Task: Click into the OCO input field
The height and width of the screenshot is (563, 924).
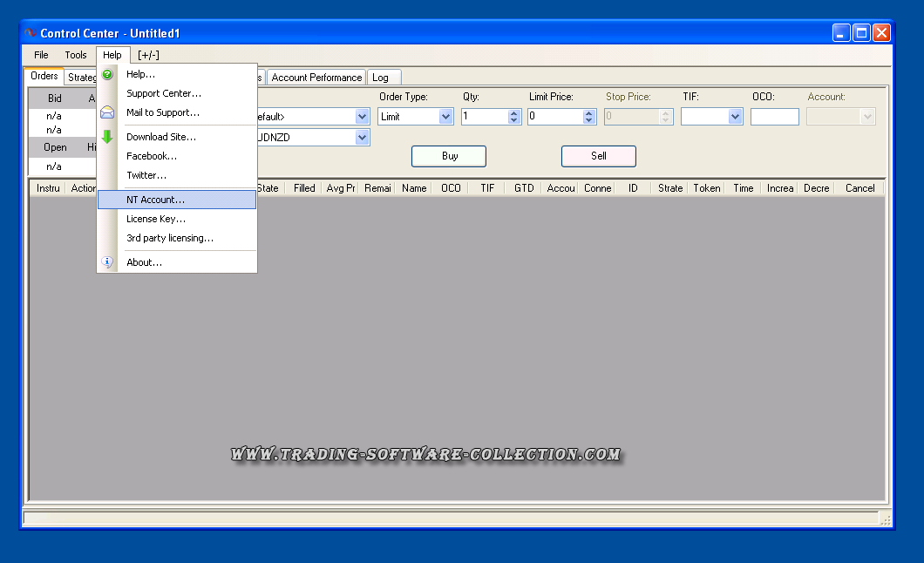Action: pyautogui.click(x=774, y=117)
